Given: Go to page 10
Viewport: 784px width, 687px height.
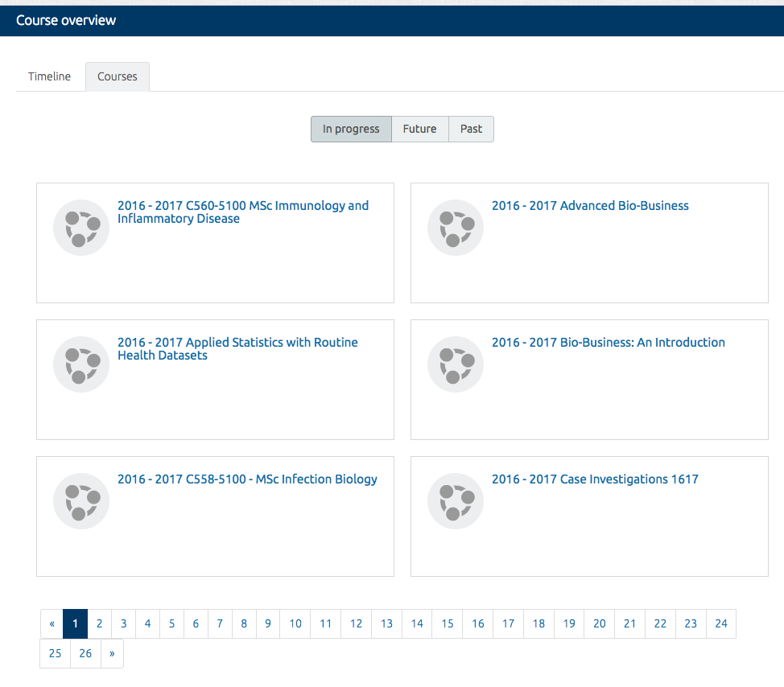Looking at the screenshot, I should coord(295,623).
